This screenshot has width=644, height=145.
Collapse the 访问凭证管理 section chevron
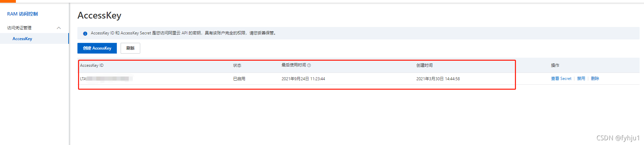tap(59, 28)
